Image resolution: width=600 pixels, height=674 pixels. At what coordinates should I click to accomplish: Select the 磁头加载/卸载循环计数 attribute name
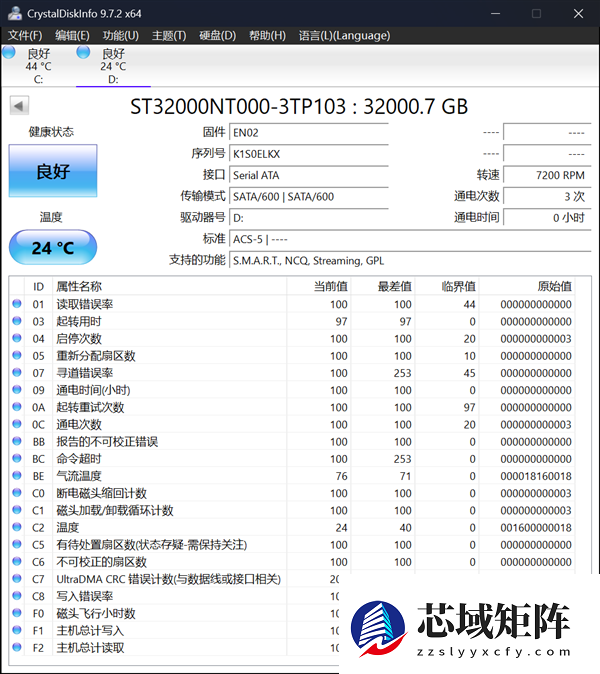click(115, 511)
